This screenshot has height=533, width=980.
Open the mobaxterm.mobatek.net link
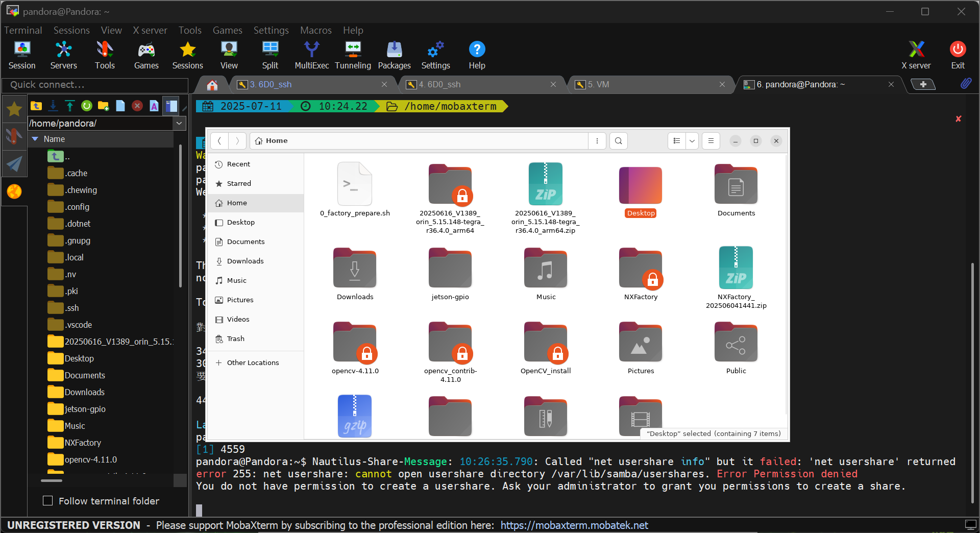point(574,525)
